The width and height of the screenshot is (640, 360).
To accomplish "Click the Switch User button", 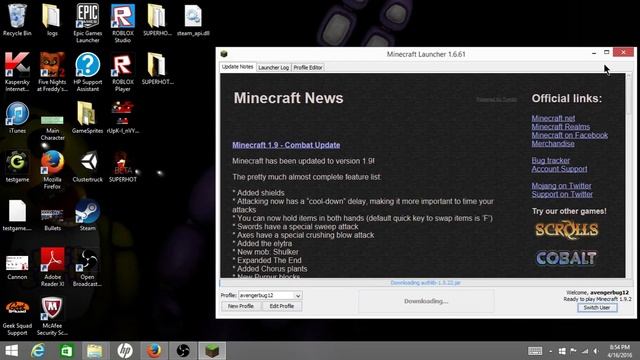I will coord(597,308).
